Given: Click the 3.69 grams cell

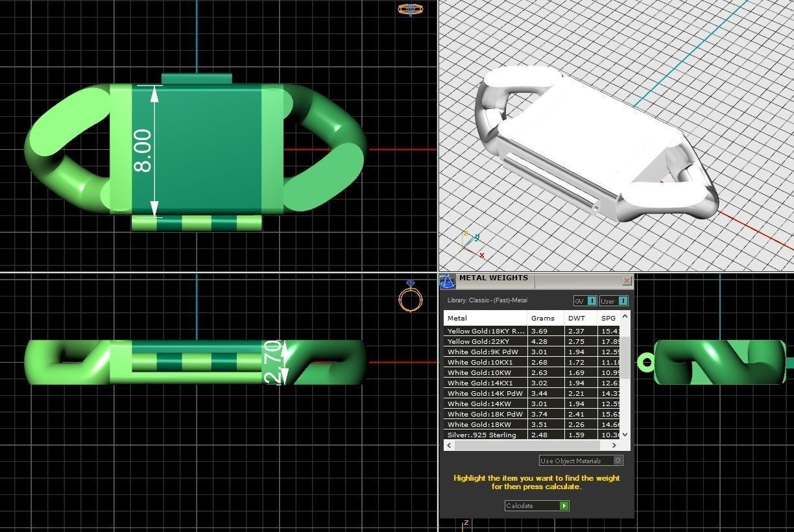Looking at the screenshot, I should (546, 331).
